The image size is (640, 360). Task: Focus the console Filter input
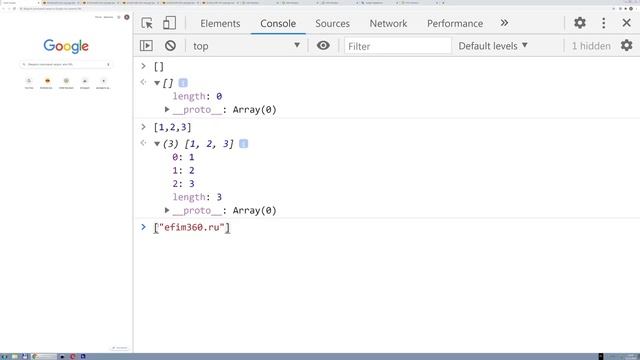[398, 46]
